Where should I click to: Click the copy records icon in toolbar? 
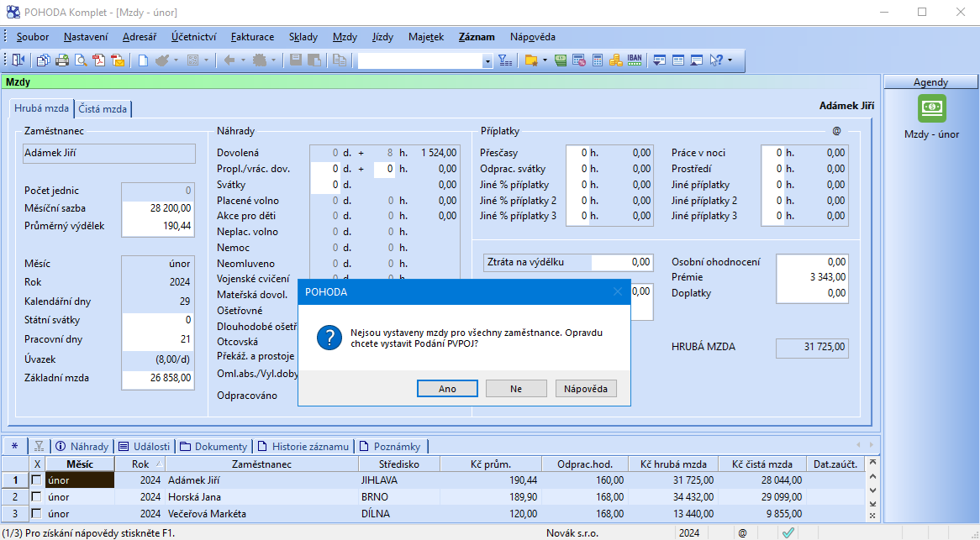coord(43,60)
